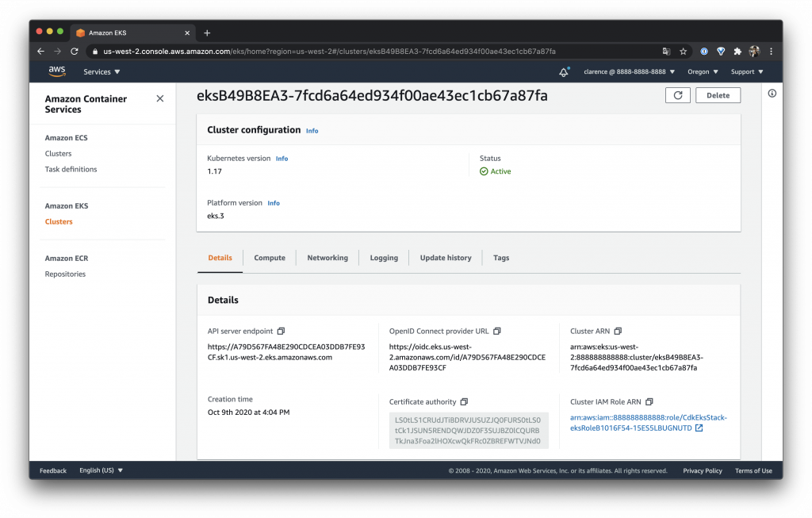Switch to the Tags tab
812x518 pixels.
pyautogui.click(x=501, y=258)
